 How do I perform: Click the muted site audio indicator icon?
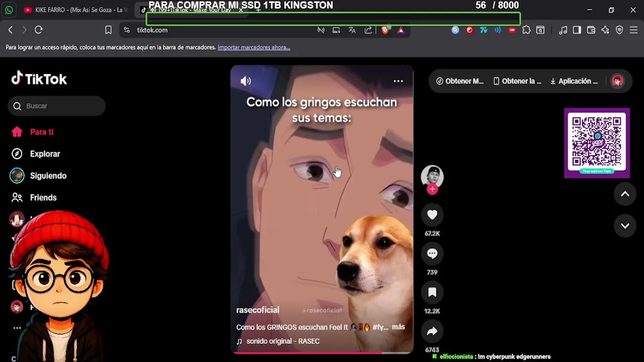pyautogui.click(x=321, y=30)
